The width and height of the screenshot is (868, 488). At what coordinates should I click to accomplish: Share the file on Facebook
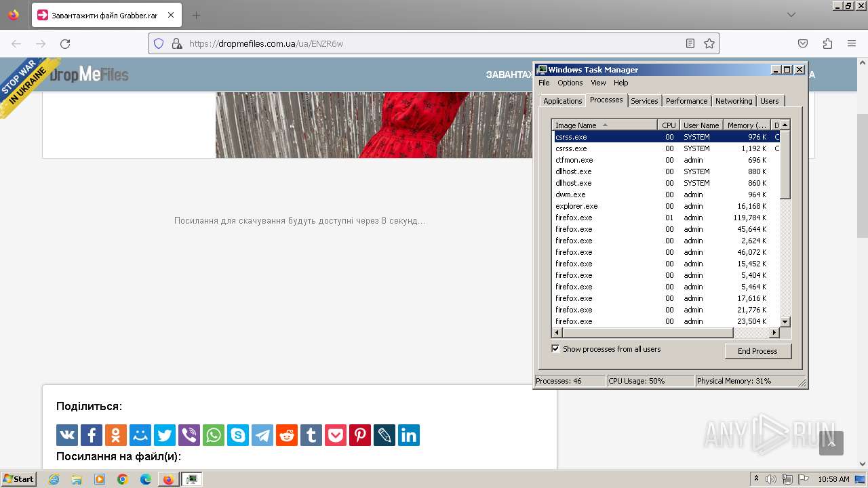pos(92,435)
